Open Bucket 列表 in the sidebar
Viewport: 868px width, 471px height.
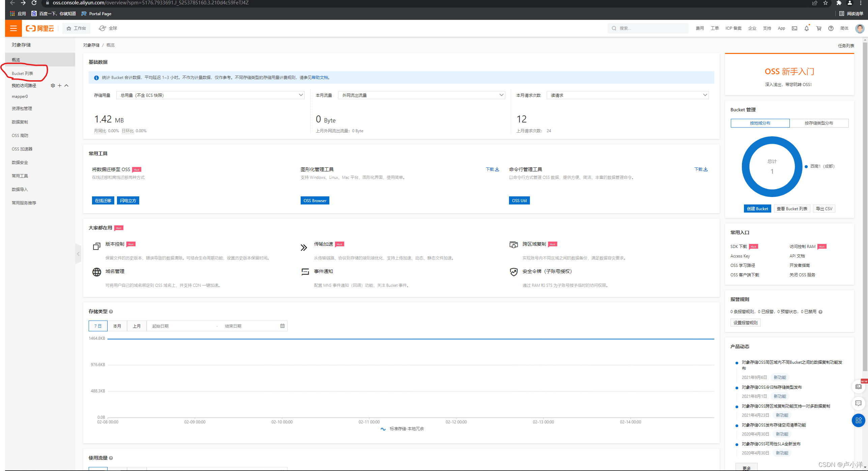click(22, 74)
